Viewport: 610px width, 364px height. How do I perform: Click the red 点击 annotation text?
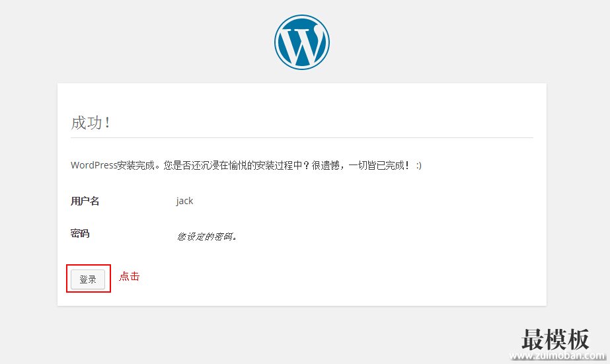point(129,277)
